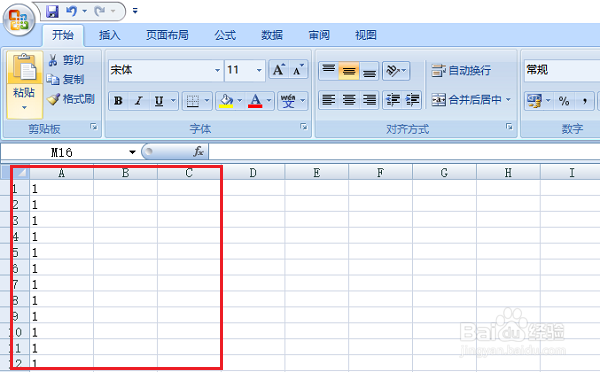The height and width of the screenshot is (372, 600).
Task: Switch to the 公式 (Formulas) tab
Action: click(225, 35)
